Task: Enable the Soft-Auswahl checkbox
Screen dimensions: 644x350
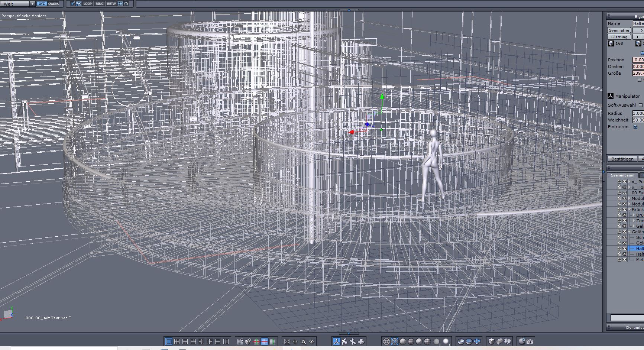Action: [640, 105]
